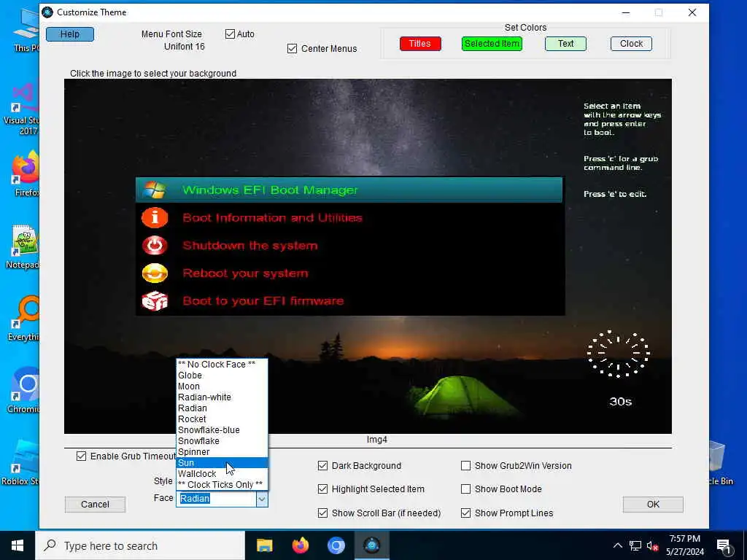Click the Windows EFI Boot Manager logo icon
Screen dimensions: 747x560
153,190
